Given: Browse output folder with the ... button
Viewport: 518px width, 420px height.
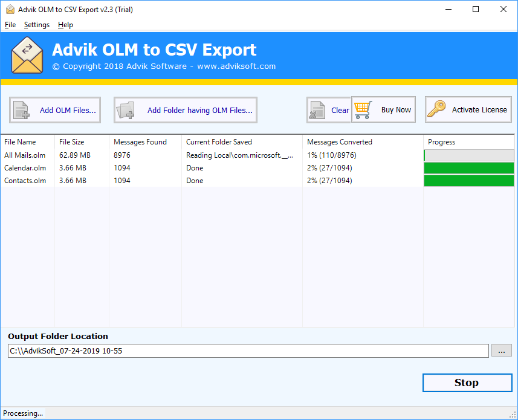Looking at the screenshot, I should pos(502,351).
